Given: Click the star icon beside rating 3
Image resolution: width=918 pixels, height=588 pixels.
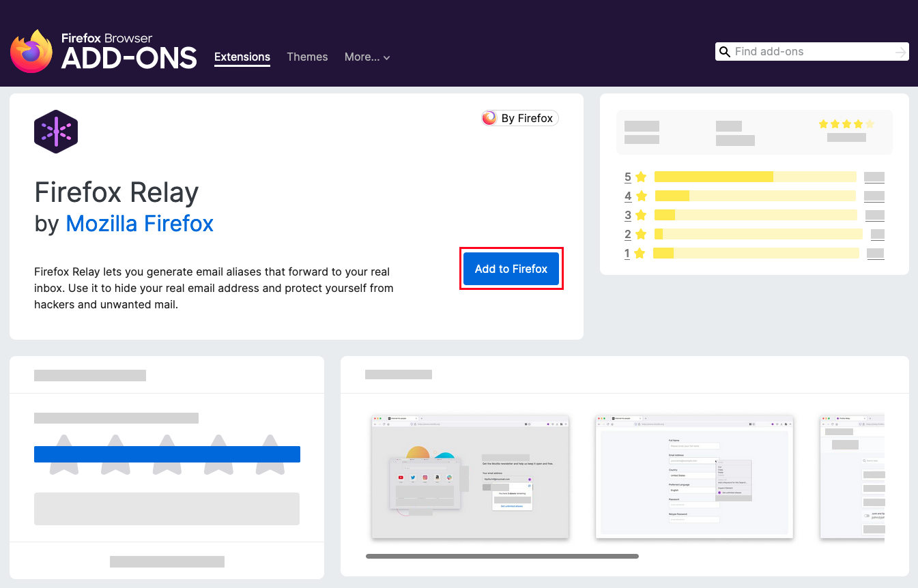Looking at the screenshot, I should pos(641,216).
